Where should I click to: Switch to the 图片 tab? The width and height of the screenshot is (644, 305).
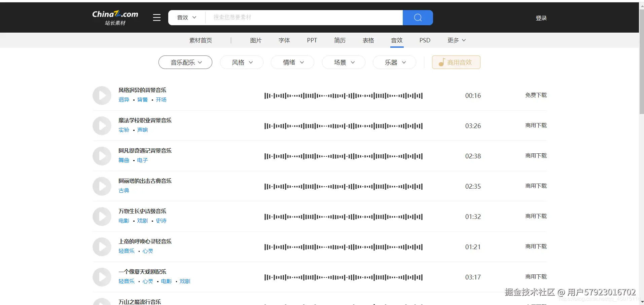(x=256, y=40)
